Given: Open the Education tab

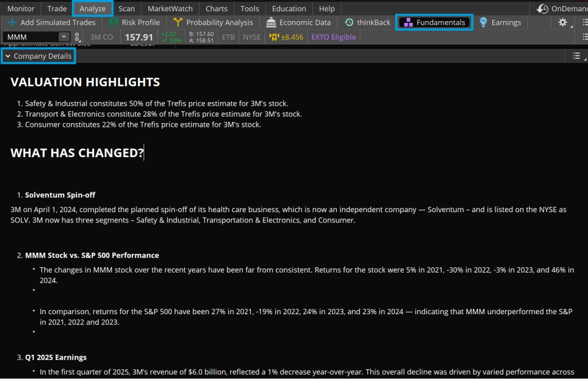Looking at the screenshot, I should tap(289, 8).
